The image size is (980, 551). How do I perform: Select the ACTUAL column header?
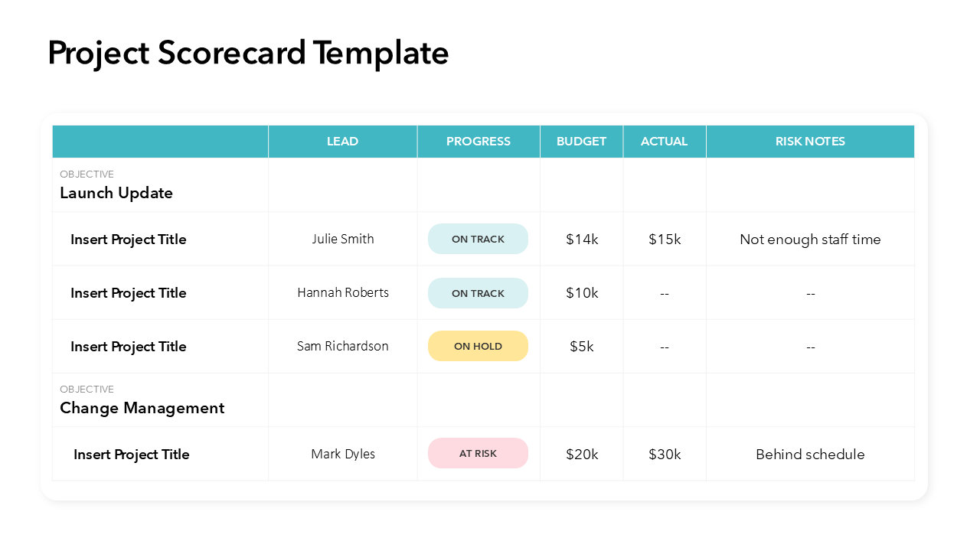pos(664,142)
